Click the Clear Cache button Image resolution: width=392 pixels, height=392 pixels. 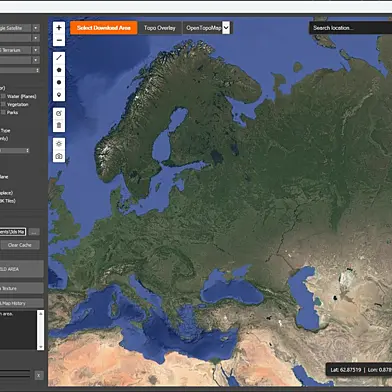click(x=20, y=245)
